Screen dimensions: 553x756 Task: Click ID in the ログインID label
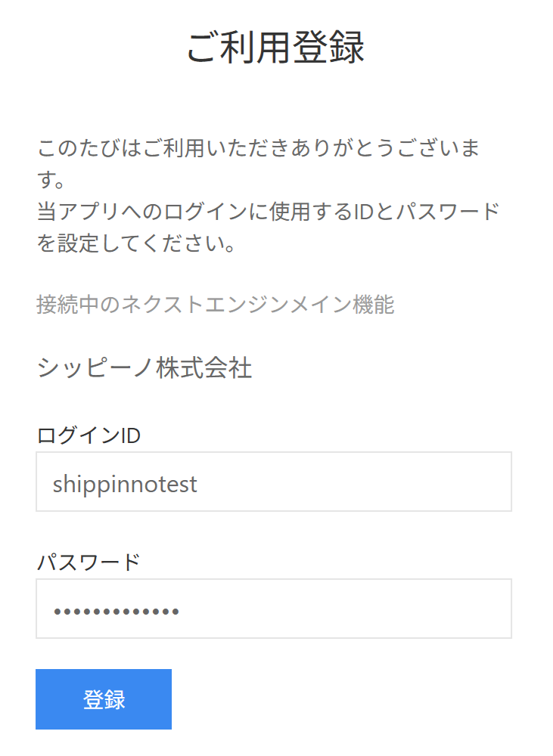131,435
